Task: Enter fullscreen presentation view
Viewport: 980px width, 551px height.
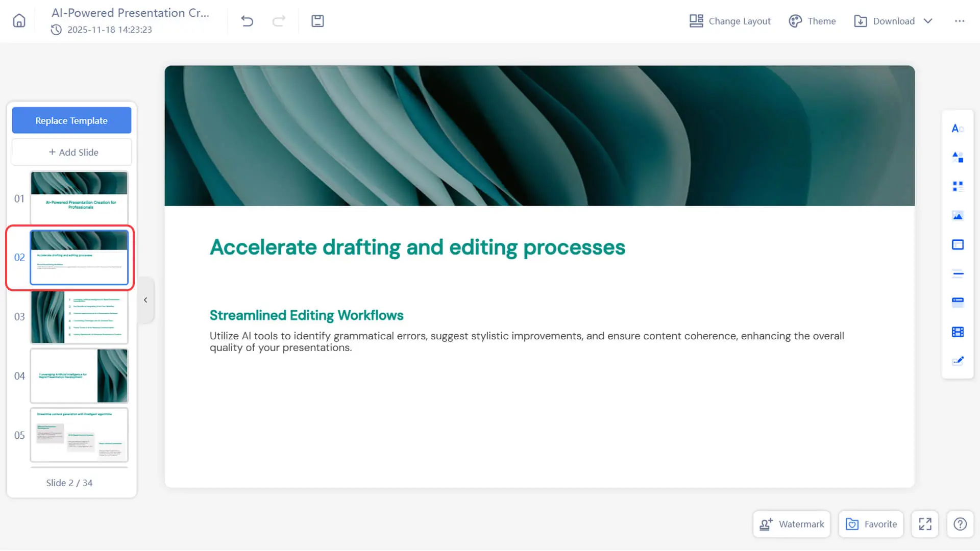Action: tap(925, 524)
